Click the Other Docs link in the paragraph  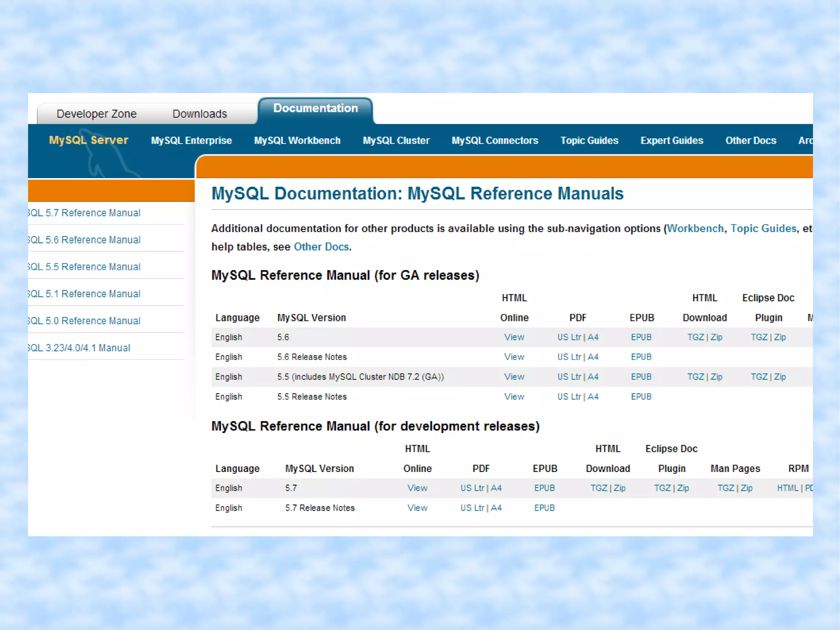(321, 247)
